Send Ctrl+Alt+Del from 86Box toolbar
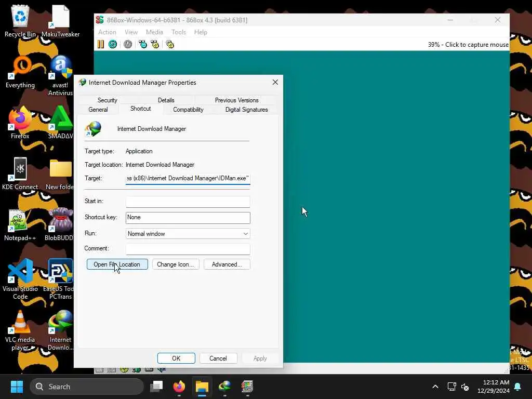This screenshot has width=532, height=399. (x=143, y=44)
